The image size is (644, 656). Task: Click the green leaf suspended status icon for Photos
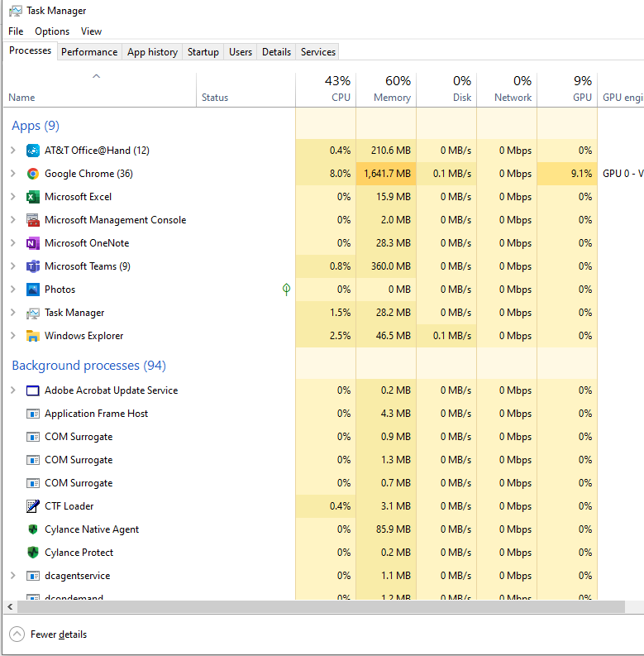point(287,290)
